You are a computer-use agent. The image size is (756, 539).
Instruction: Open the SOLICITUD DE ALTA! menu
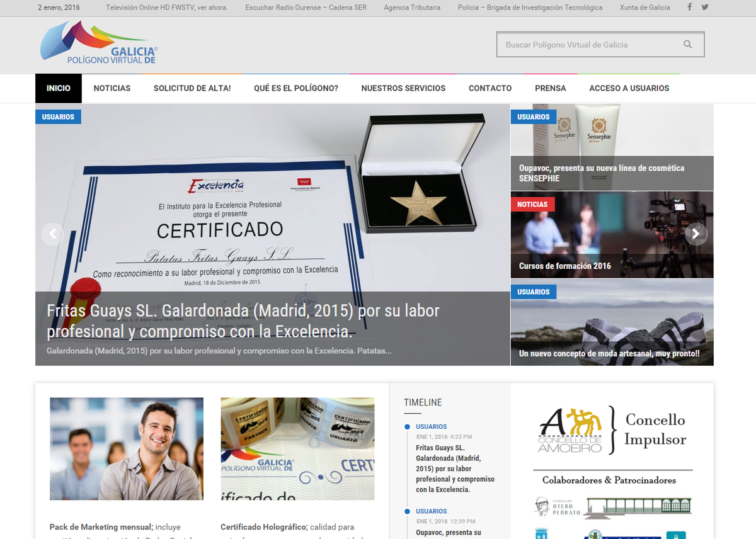192,88
